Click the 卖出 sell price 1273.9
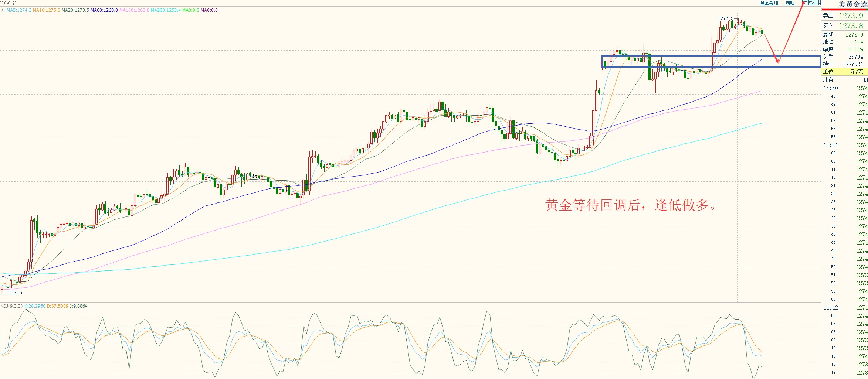The height and width of the screenshot is (379, 868). (851, 16)
